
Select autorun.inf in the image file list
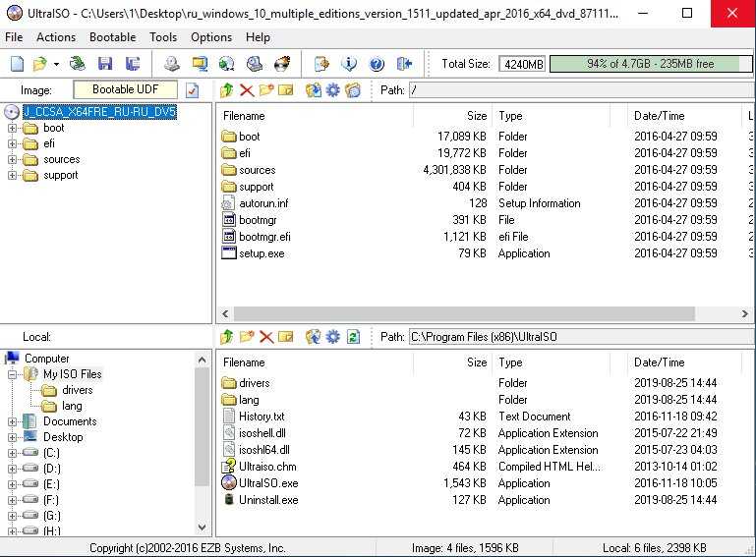point(263,203)
